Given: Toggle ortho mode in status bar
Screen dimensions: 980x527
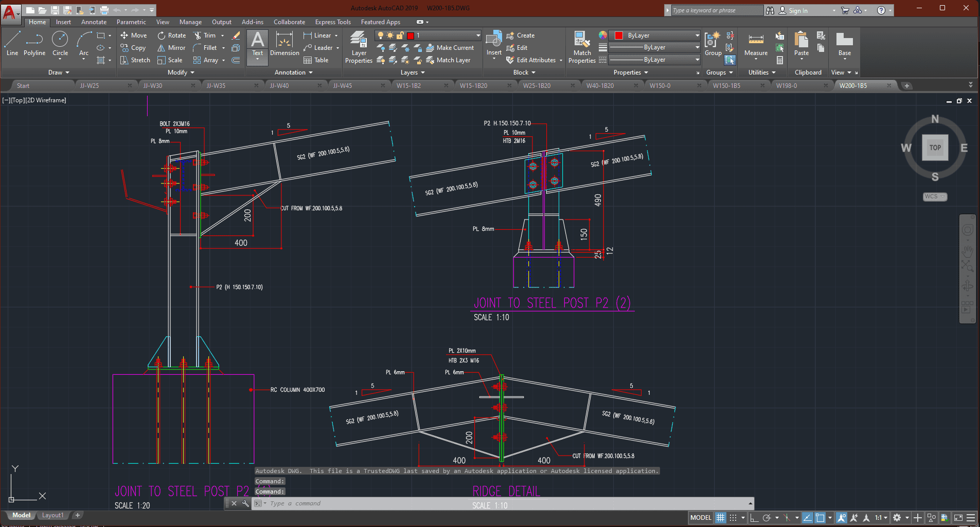Looking at the screenshot, I should pos(754,518).
